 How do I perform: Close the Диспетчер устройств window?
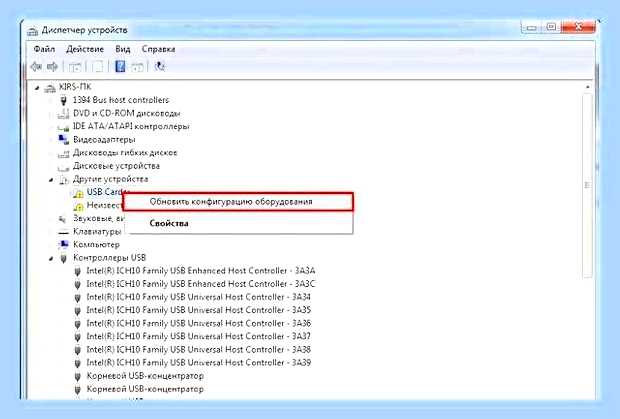pyautogui.click(x=578, y=28)
